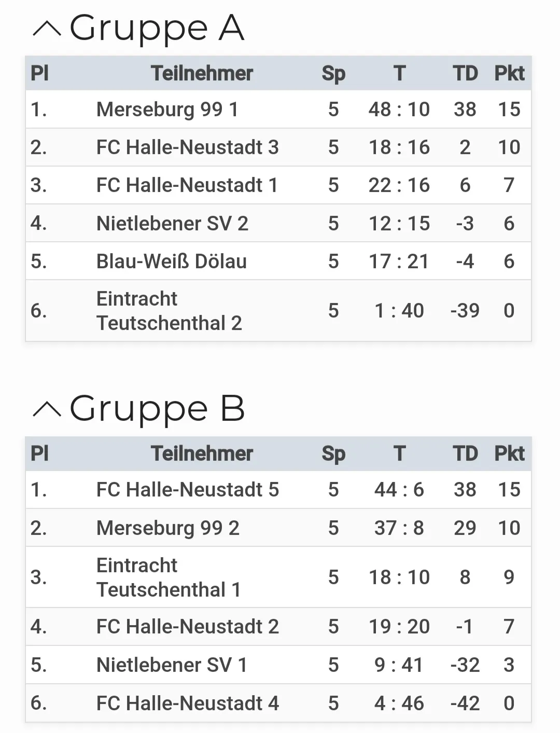Click TD column header in Gruppe B

[465, 453]
